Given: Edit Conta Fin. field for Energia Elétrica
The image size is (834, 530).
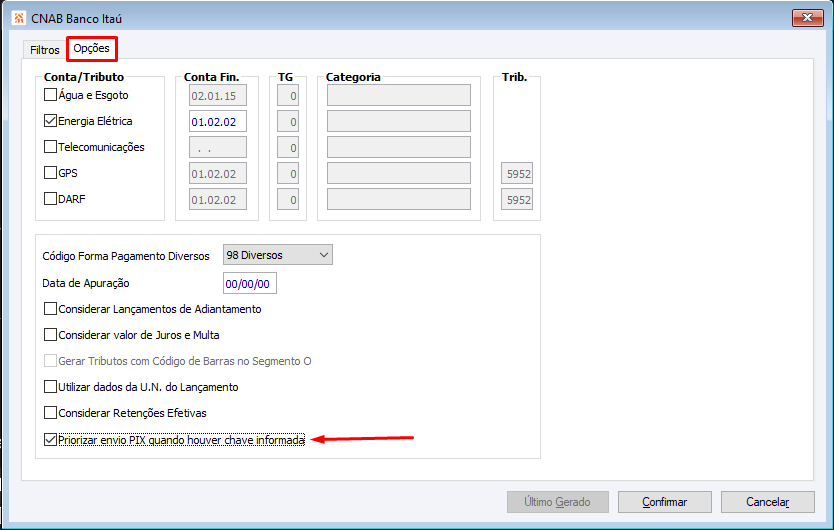Looking at the screenshot, I should (218, 121).
